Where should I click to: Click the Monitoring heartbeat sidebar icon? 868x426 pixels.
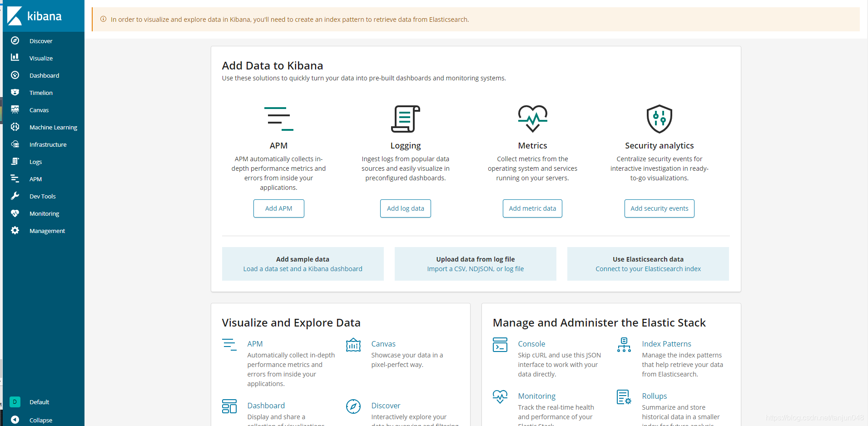coord(15,213)
